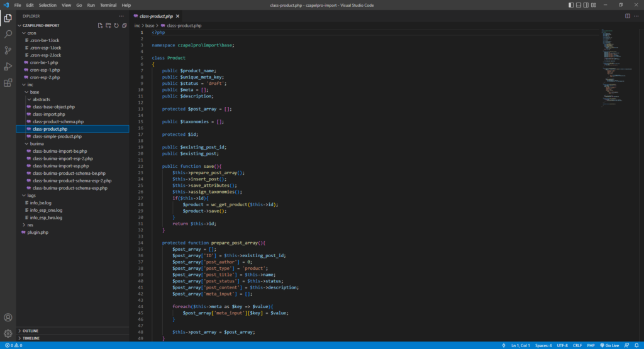Image resolution: width=644 pixels, height=349 pixels.
Task: Open errors and warnings in status bar
Action: pos(14,345)
